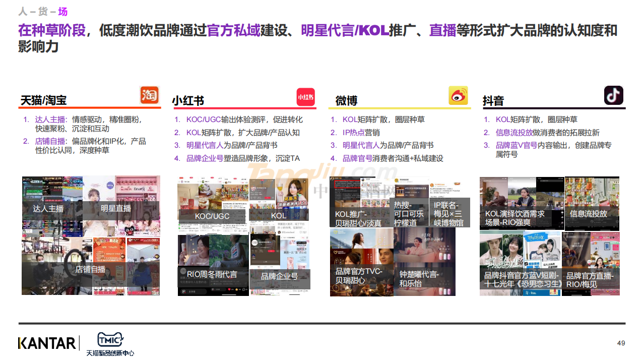Select the 抖音 column heading
The height and width of the screenshot is (362, 644).
click(493, 101)
